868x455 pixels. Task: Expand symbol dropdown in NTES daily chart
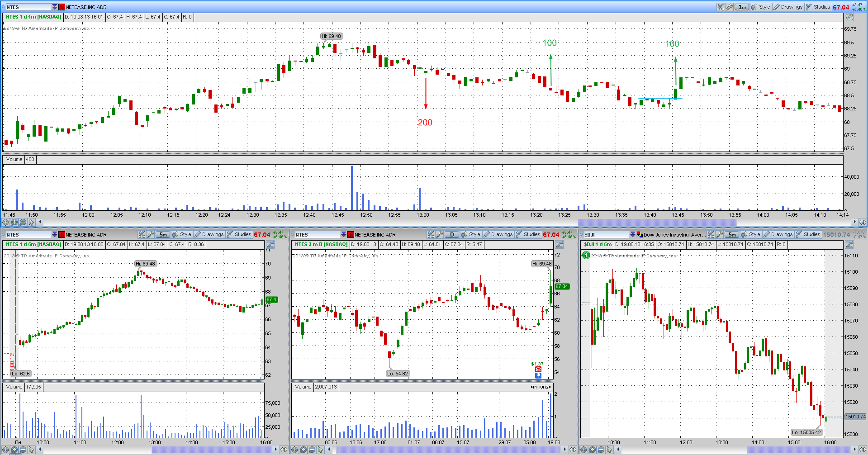[x=343, y=234]
